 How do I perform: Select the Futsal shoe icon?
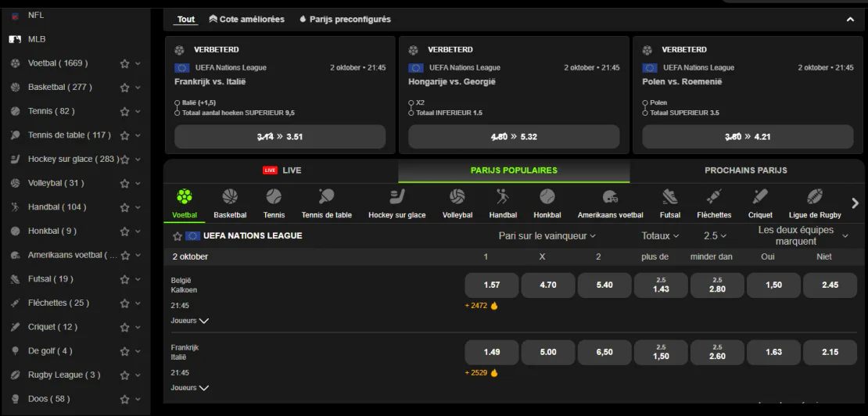click(x=670, y=196)
